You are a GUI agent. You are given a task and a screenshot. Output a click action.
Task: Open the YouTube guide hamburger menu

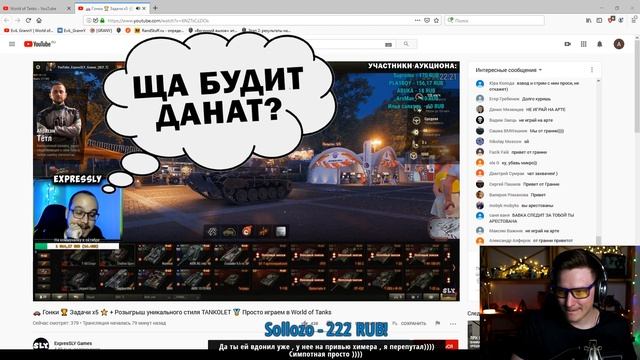(12, 44)
